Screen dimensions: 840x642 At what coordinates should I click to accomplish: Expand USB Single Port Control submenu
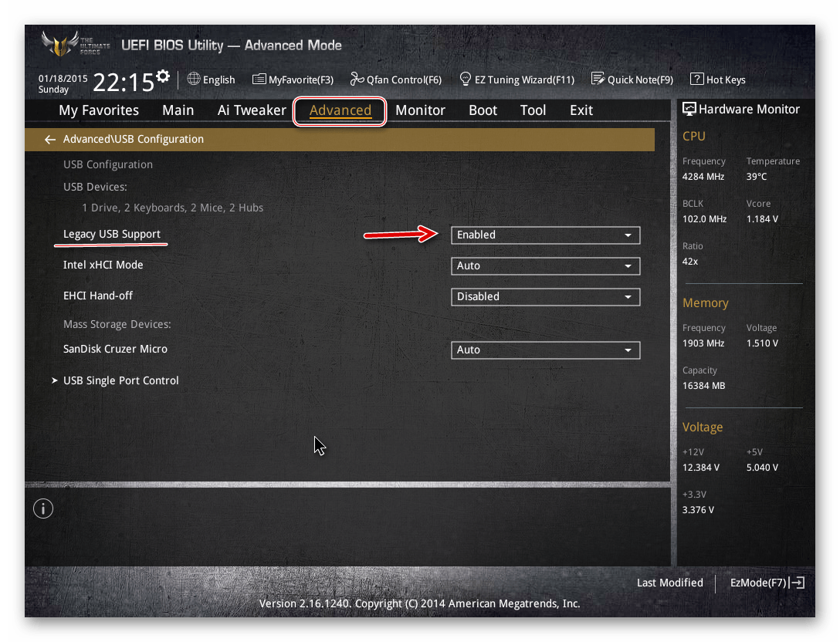tap(120, 380)
